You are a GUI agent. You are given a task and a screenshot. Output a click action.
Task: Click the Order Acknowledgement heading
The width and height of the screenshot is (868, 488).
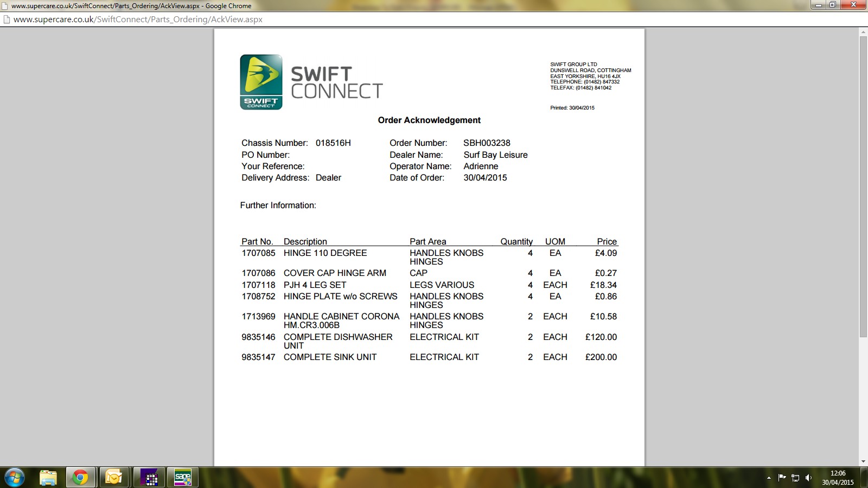pos(429,120)
